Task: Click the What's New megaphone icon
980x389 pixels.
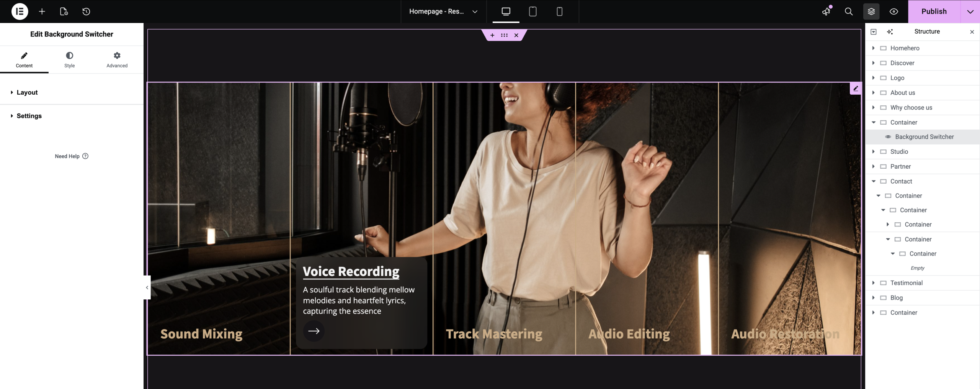Action: [x=826, y=11]
